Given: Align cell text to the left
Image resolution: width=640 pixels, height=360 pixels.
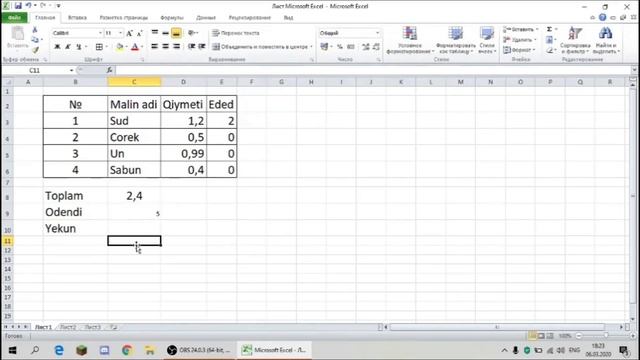Looking at the screenshot, I should (155, 47).
